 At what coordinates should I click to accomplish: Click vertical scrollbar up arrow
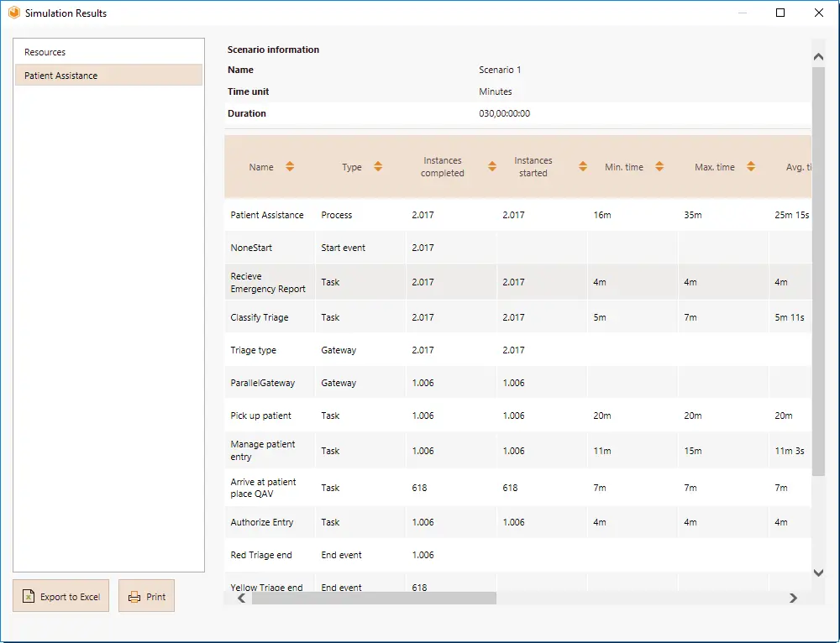818,57
